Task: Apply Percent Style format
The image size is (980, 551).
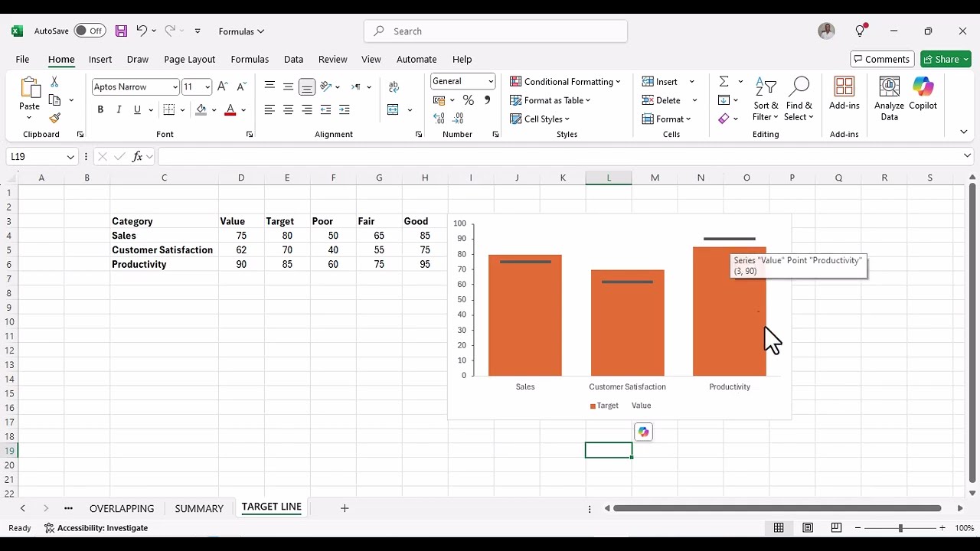Action: (469, 100)
